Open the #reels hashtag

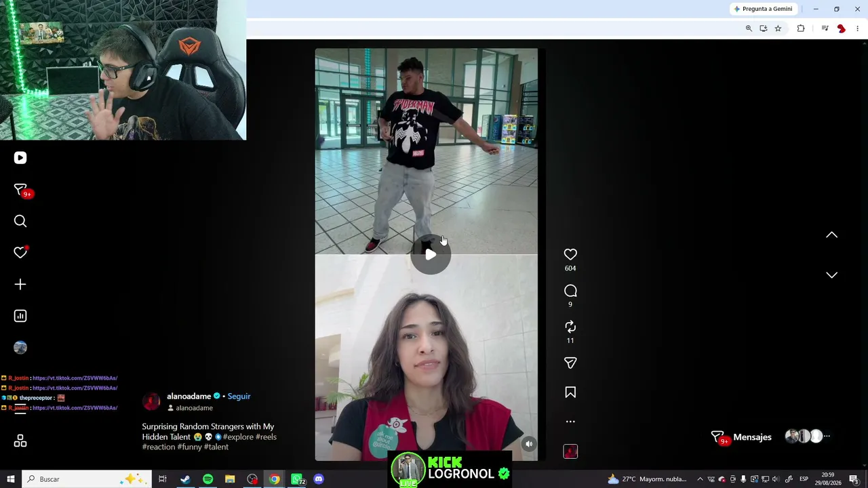266,437
